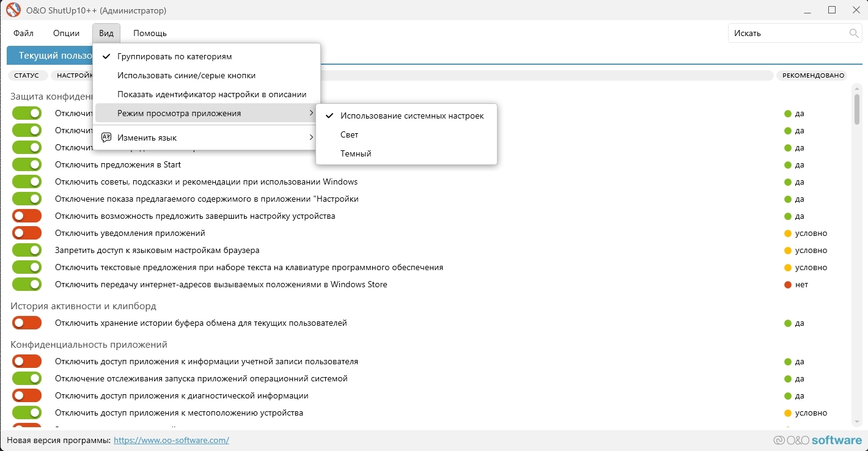Click the СТАТУС column header
The height and width of the screenshot is (451, 868).
click(27, 75)
